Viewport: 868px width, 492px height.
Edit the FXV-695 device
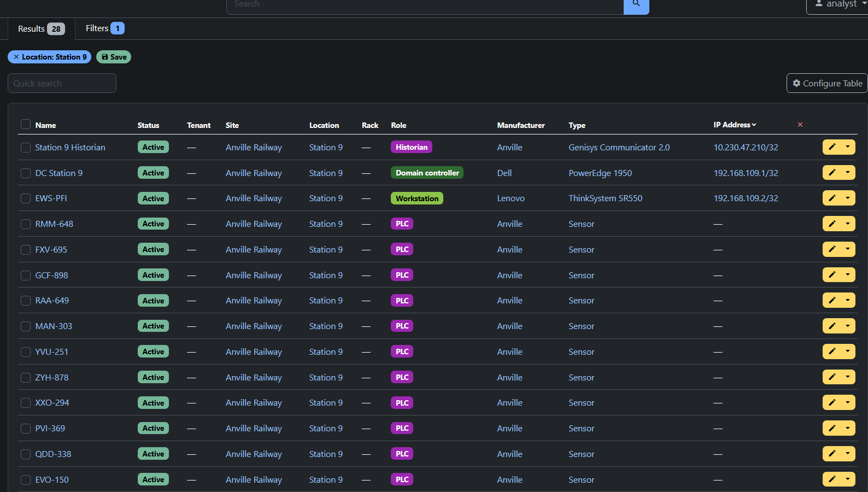point(832,249)
